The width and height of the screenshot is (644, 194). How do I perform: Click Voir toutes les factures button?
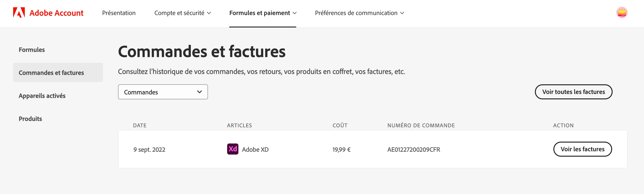coord(573,92)
